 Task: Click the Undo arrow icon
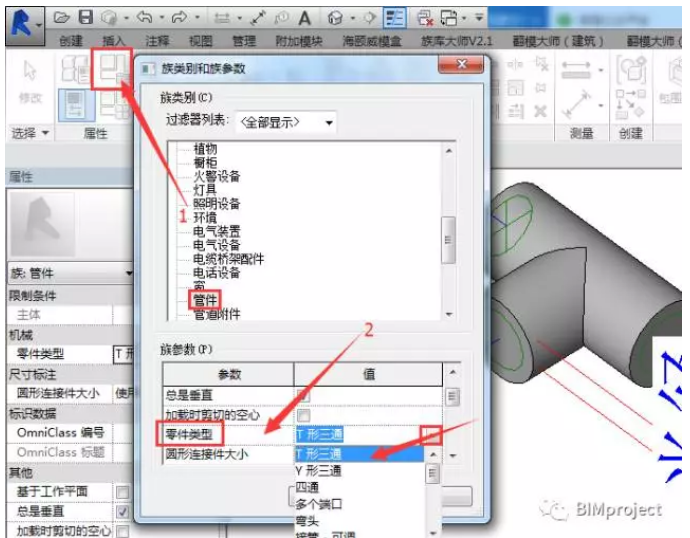pyautogui.click(x=145, y=18)
